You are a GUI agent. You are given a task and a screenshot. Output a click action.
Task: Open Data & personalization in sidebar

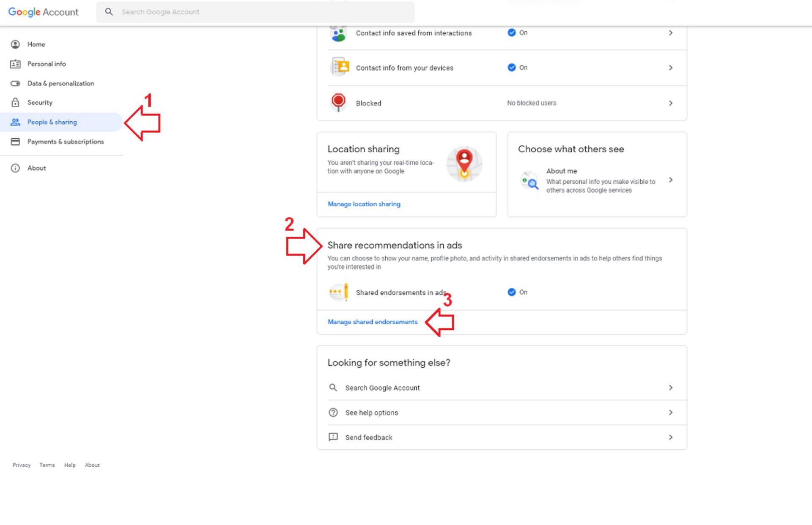[60, 83]
